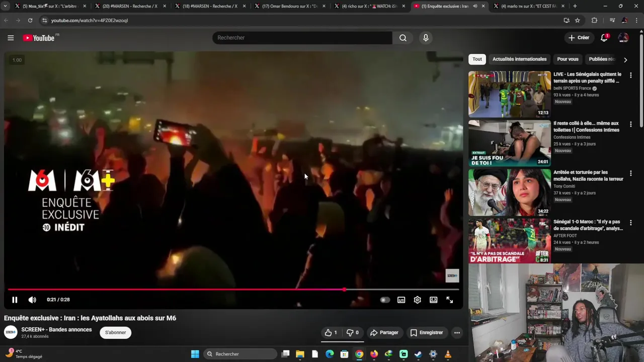The image size is (644, 362).
Task: Subscribe with the S'abonner button
Action: pyautogui.click(x=115, y=332)
